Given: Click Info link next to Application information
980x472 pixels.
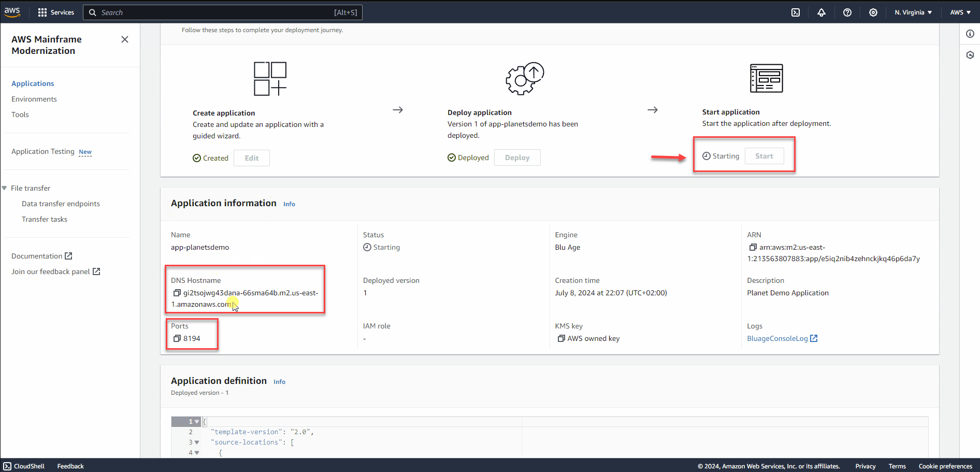Looking at the screenshot, I should pos(289,204).
